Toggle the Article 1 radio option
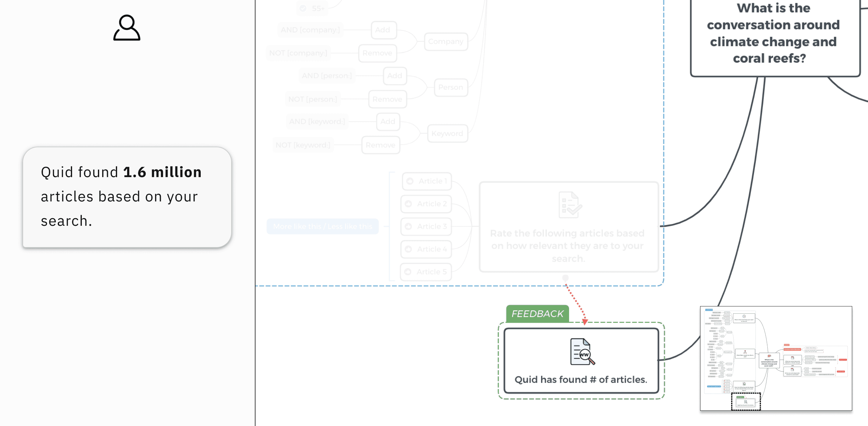 tap(410, 181)
